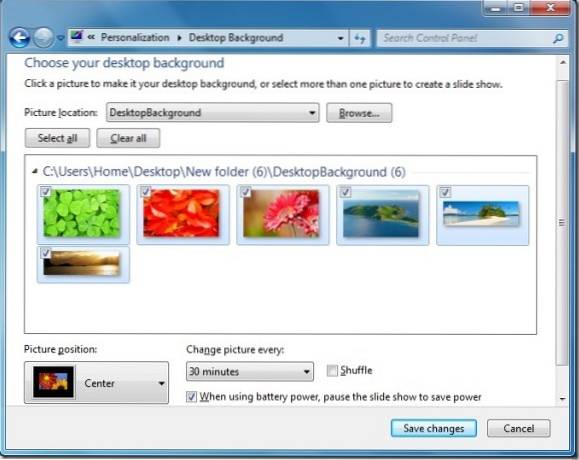579x460 pixels.
Task: Toggle pause slide show on battery power
Action: click(x=191, y=397)
